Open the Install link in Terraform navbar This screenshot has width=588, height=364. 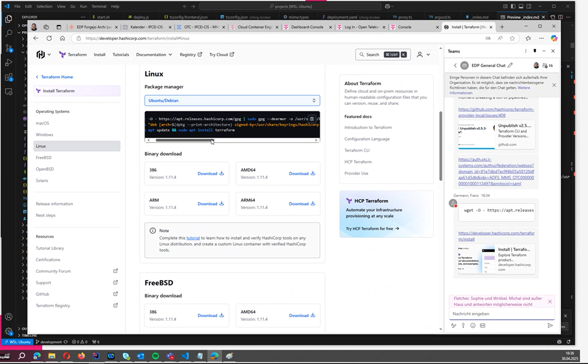point(100,55)
